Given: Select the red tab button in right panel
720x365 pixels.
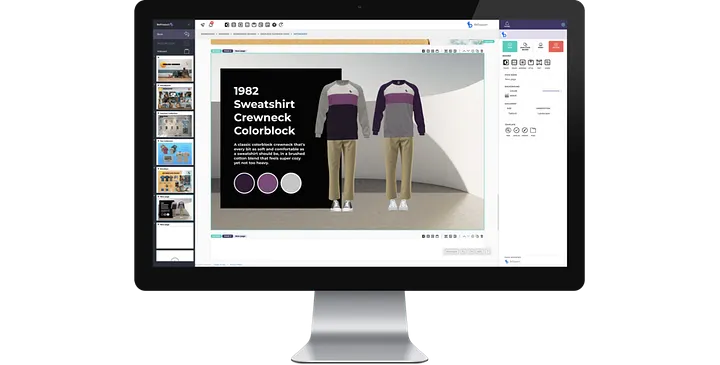Looking at the screenshot, I should point(556,46).
